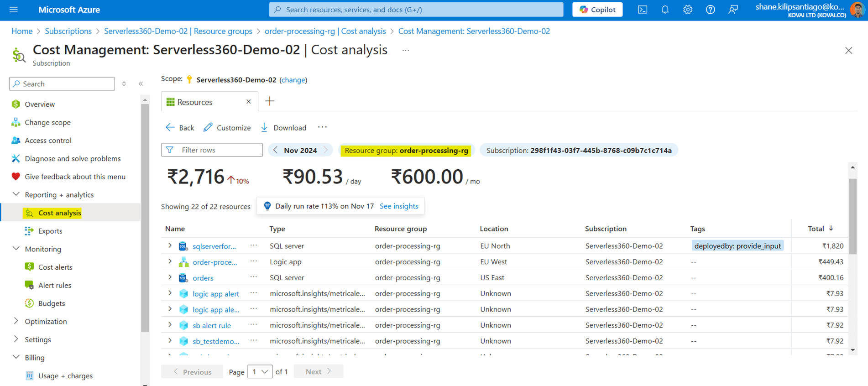Screen dimensions: 868x386
Task: Open the more options ellipsis beside the page title
Action: [x=406, y=51]
